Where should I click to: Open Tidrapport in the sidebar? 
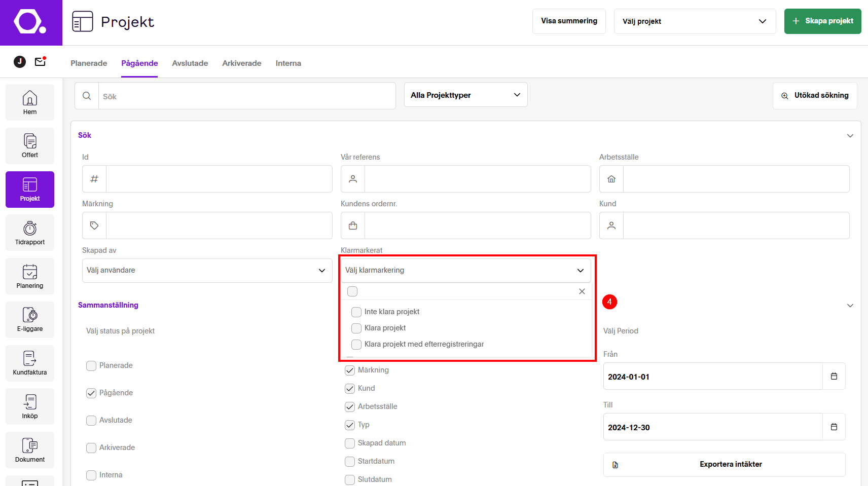coord(30,233)
